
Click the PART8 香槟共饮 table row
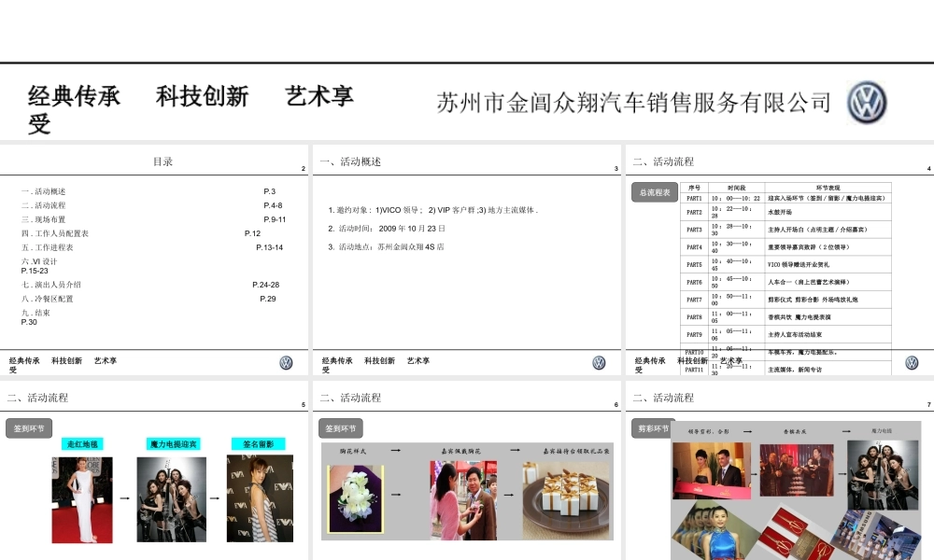point(785,317)
